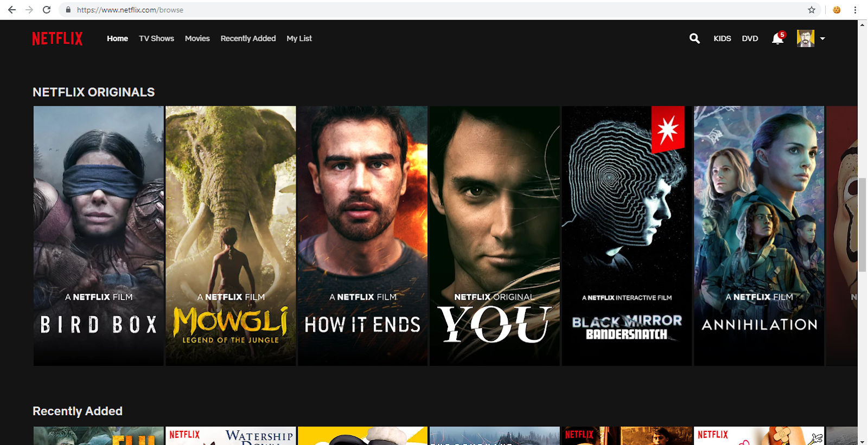Click the browser address bar URL

[x=130, y=10]
